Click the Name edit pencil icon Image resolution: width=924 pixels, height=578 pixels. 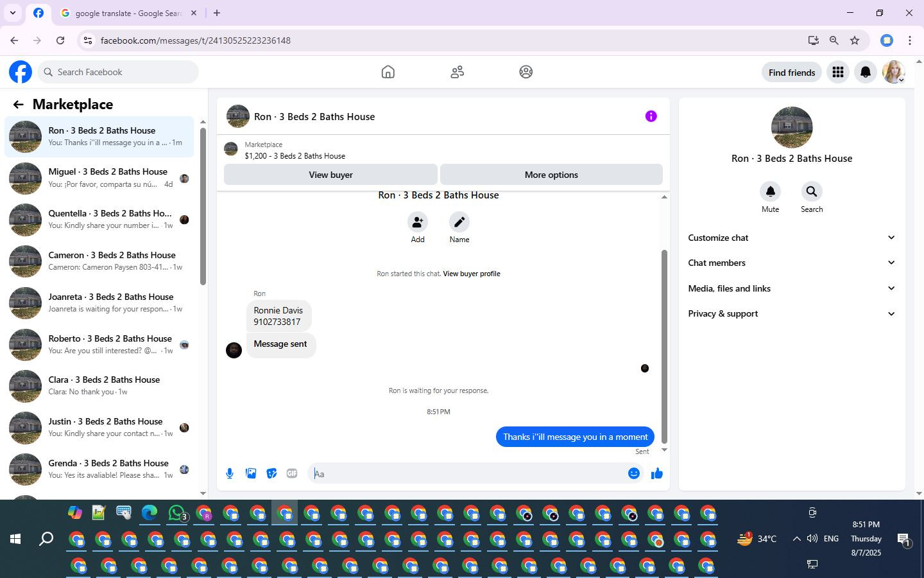(459, 222)
